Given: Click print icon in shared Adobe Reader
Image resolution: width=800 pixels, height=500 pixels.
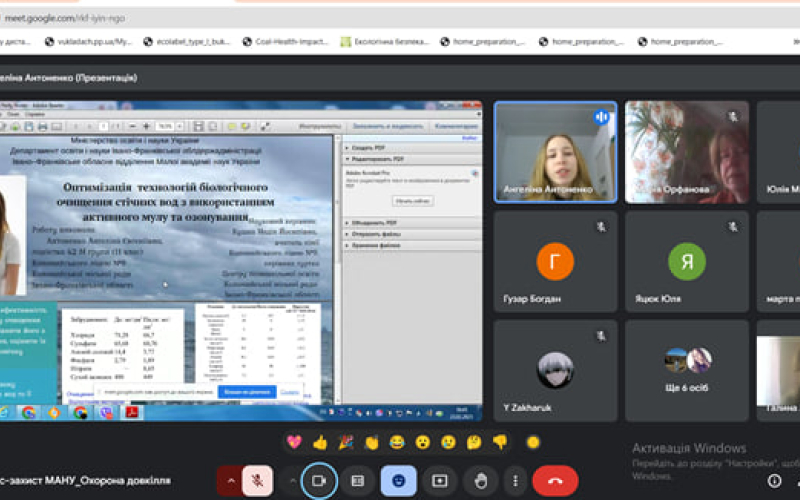Looking at the screenshot, I should (x=43, y=126).
